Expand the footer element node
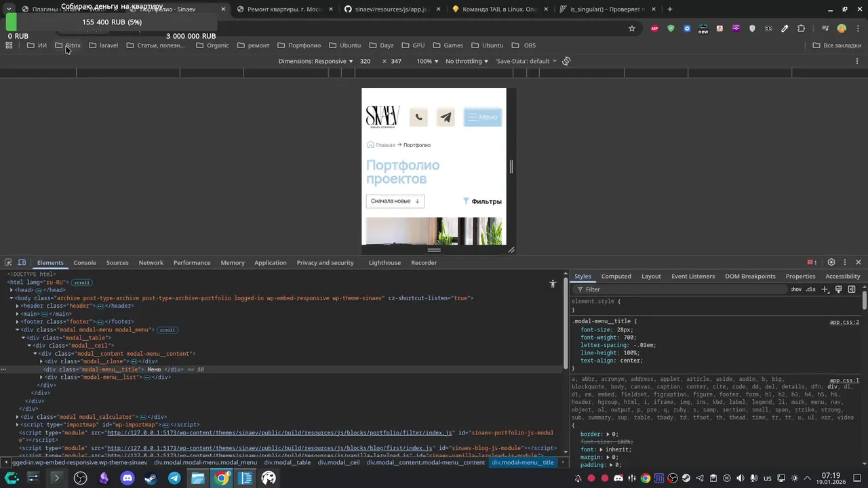The width and height of the screenshot is (868, 488). click(18, 321)
